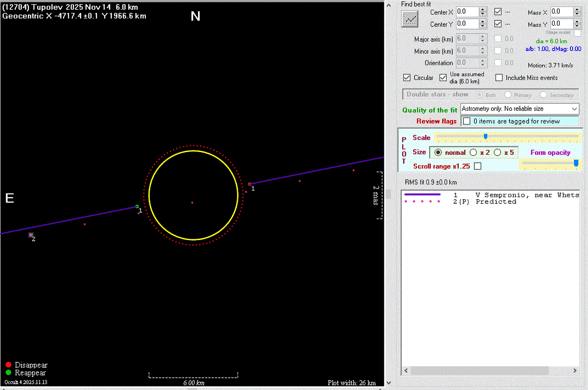Image resolution: width=588 pixels, height=390 pixels.
Task: Click the Scale slider handle
Action: (x=485, y=137)
